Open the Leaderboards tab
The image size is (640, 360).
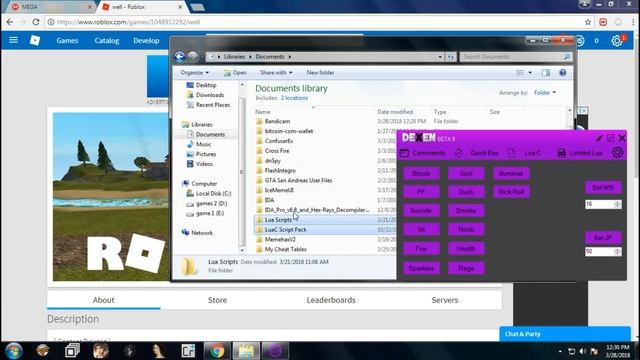(331, 300)
